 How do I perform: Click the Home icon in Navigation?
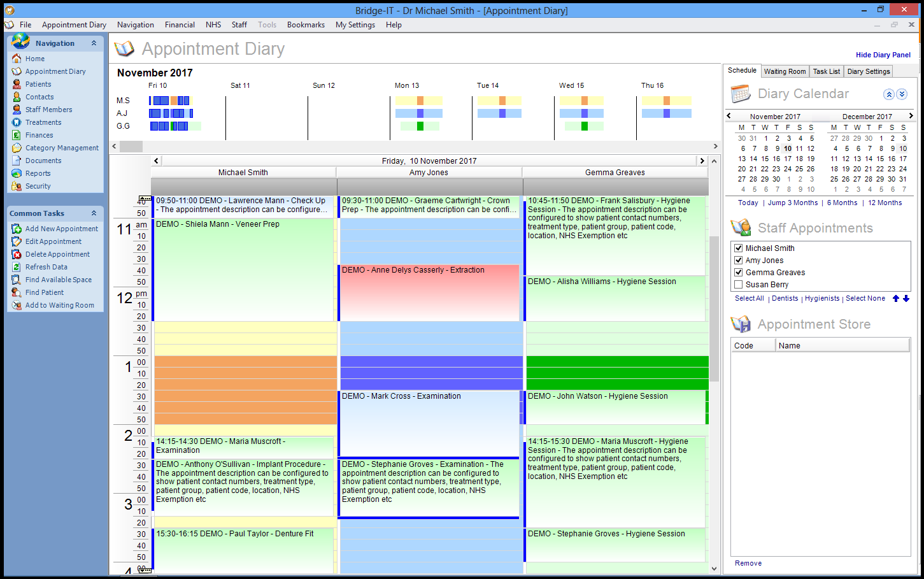point(17,59)
